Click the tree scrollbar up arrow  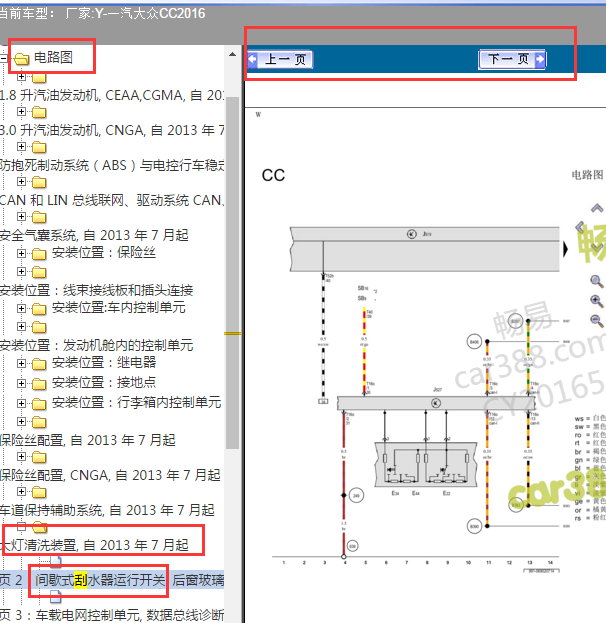pyautogui.click(x=232, y=54)
